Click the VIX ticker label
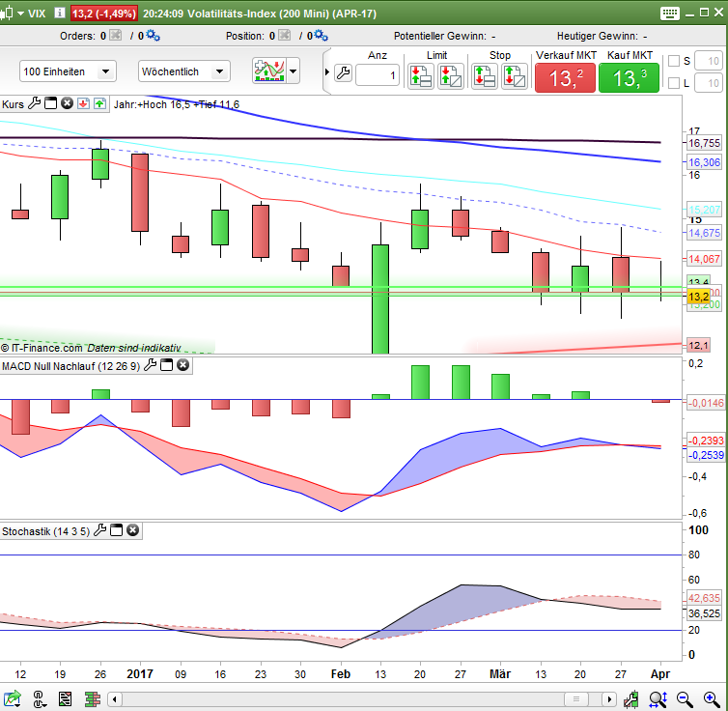The width and height of the screenshot is (728, 711). point(37,14)
